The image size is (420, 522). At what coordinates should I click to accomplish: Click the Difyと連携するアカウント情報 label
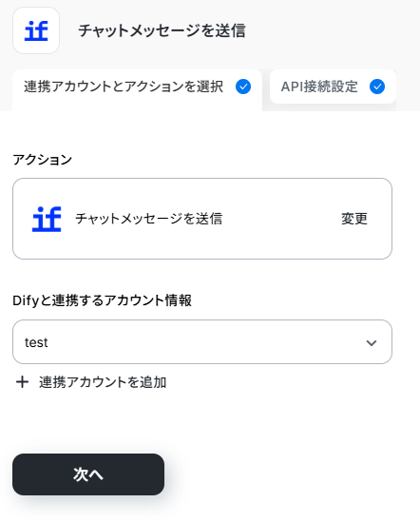coord(103,300)
